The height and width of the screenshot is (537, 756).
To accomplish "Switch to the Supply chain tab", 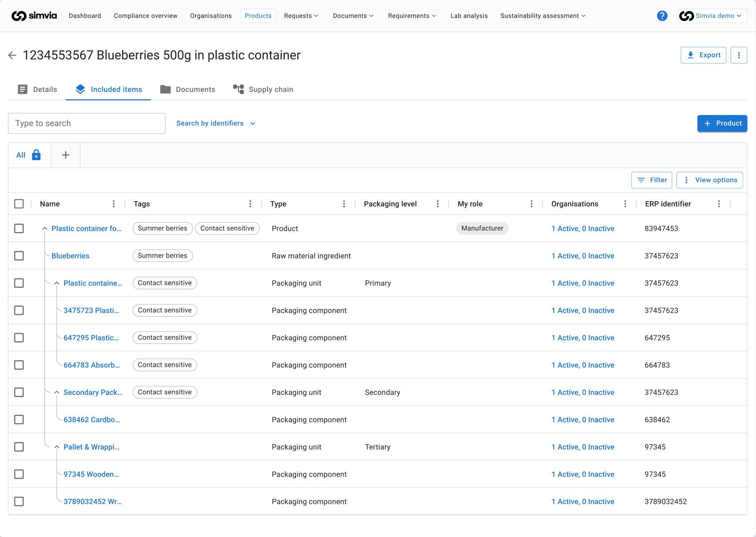I will pyautogui.click(x=264, y=89).
